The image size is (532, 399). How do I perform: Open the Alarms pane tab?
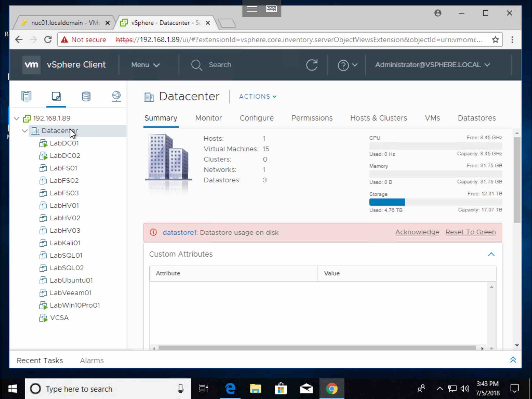92,360
